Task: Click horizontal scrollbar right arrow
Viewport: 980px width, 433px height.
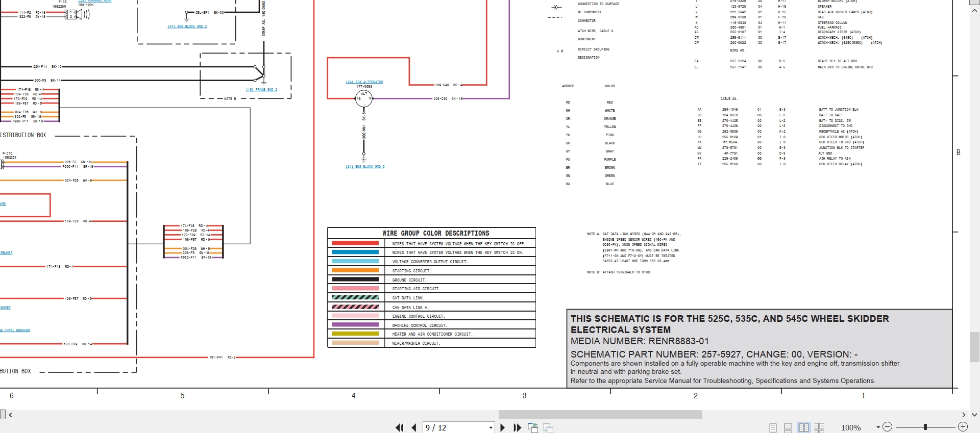Action: [x=964, y=415]
